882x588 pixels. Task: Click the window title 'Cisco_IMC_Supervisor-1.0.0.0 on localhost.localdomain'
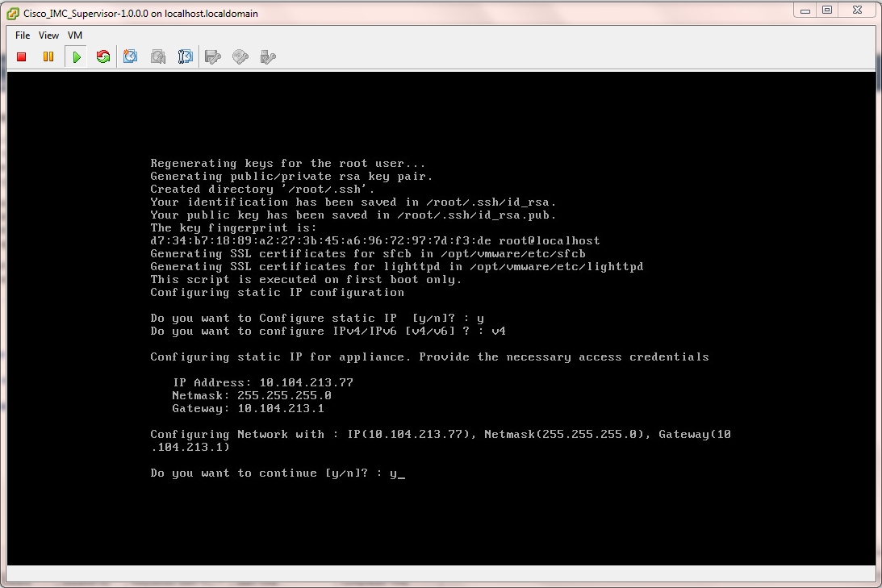point(140,14)
